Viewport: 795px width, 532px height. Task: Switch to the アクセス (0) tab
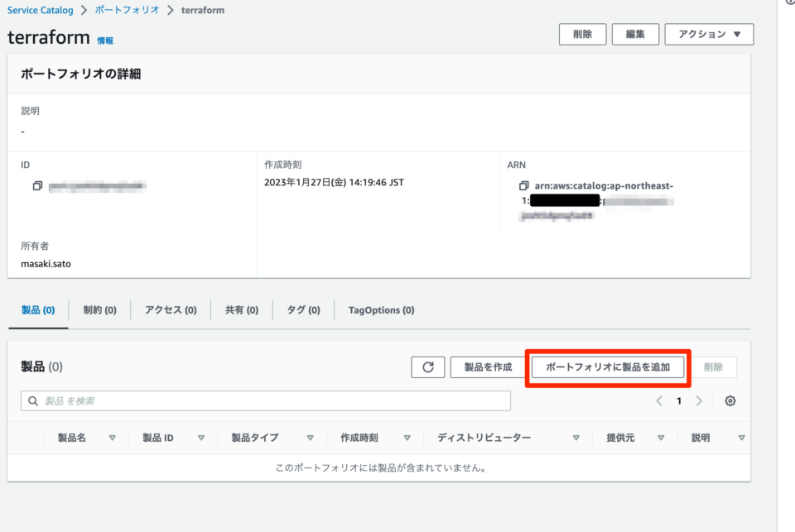[x=171, y=310]
